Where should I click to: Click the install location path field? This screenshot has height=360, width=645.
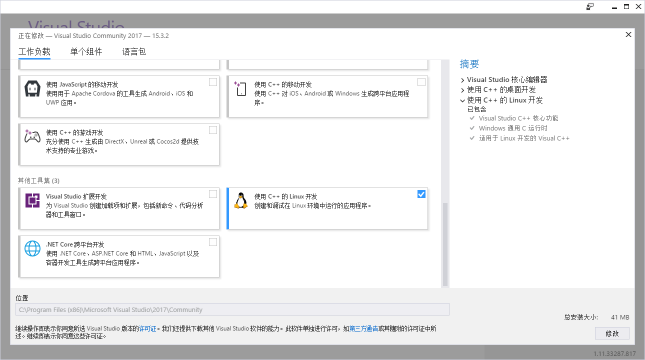pyautogui.click(x=232, y=310)
